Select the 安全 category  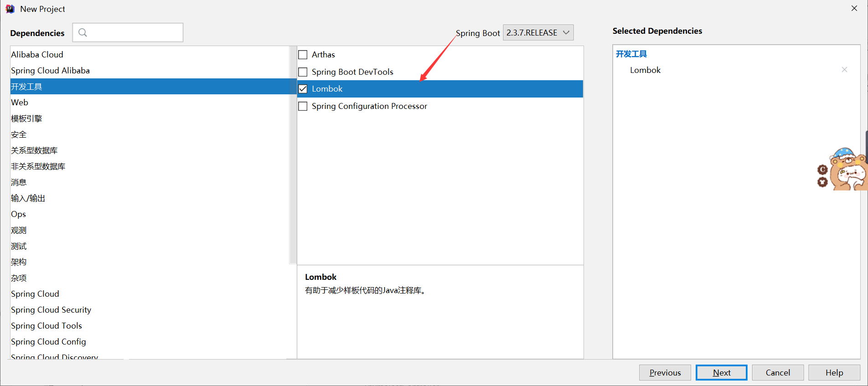tap(150, 134)
